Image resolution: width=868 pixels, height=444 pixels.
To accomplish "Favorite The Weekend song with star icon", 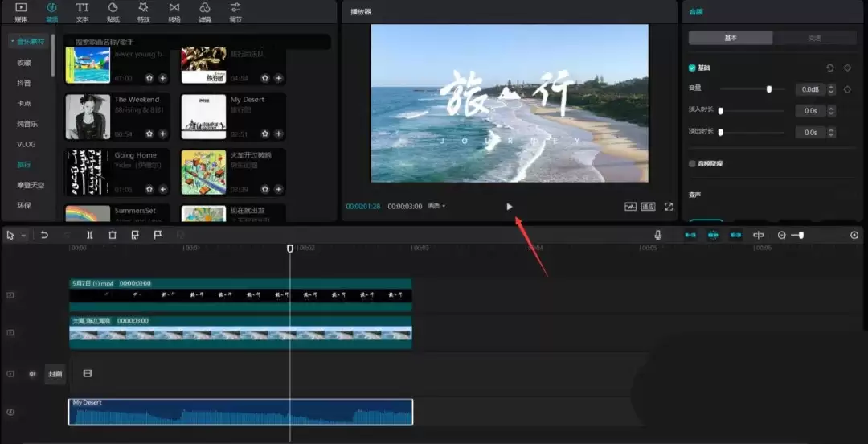I will [149, 134].
